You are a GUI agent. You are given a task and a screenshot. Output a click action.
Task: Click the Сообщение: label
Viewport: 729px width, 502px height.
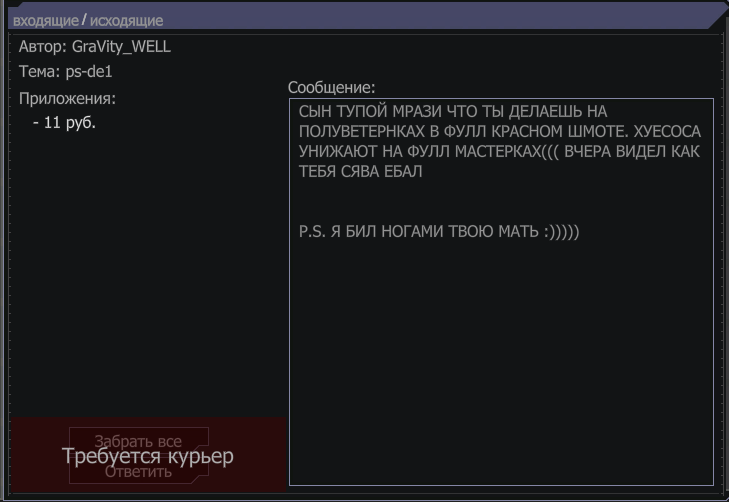[x=331, y=87]
